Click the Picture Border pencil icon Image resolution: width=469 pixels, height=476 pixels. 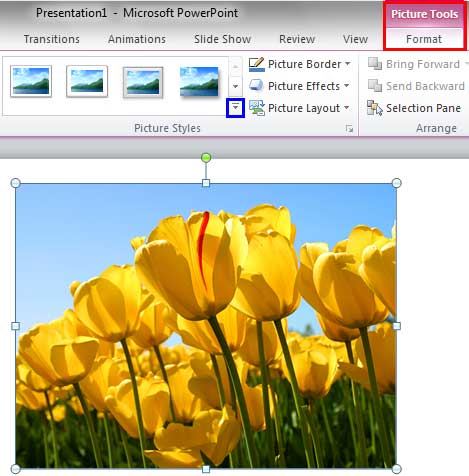[256, 64]
